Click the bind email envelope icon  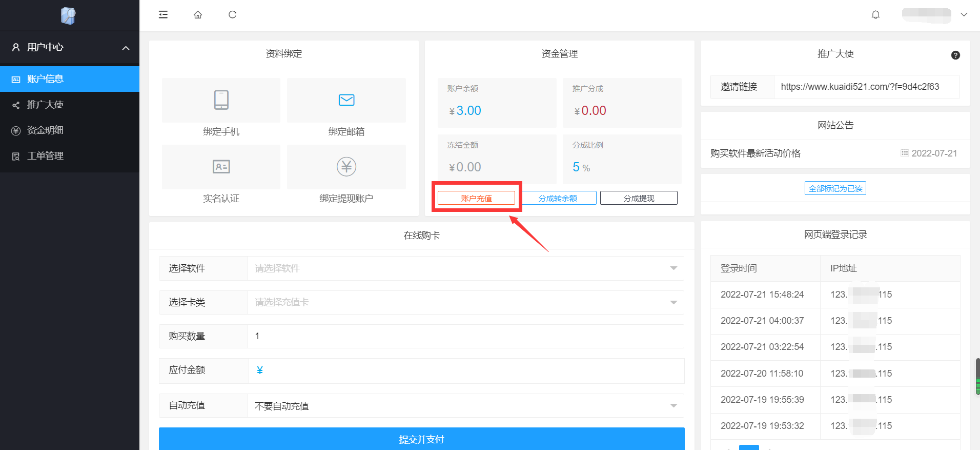346,100
